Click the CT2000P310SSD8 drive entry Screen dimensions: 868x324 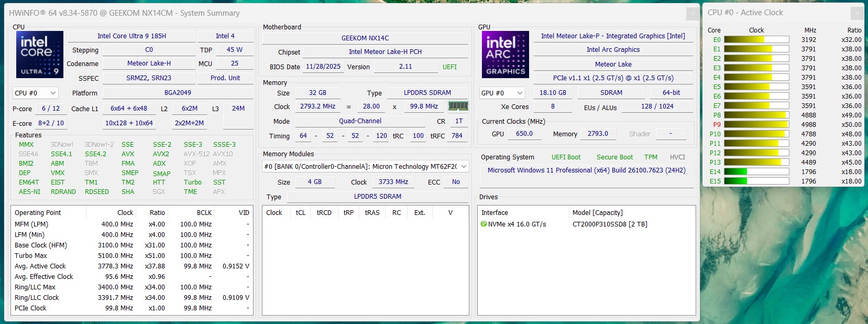click(610, 224)
